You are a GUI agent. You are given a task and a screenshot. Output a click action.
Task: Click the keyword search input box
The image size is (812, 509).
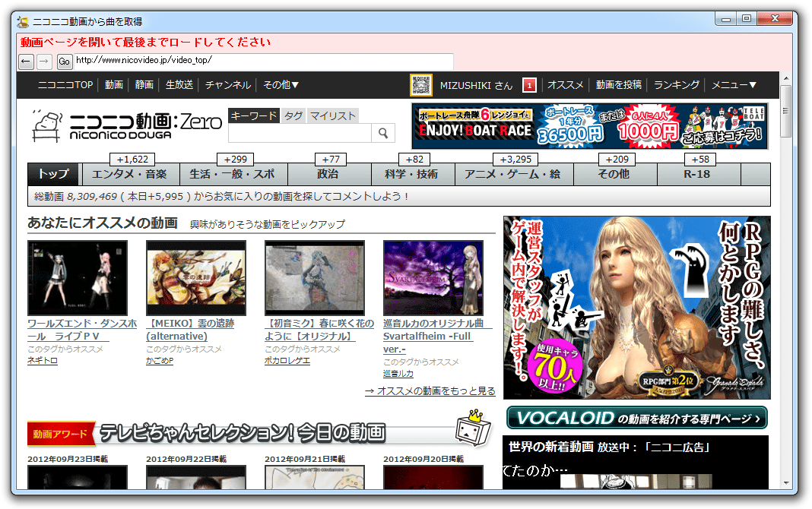tap(300, 133)
